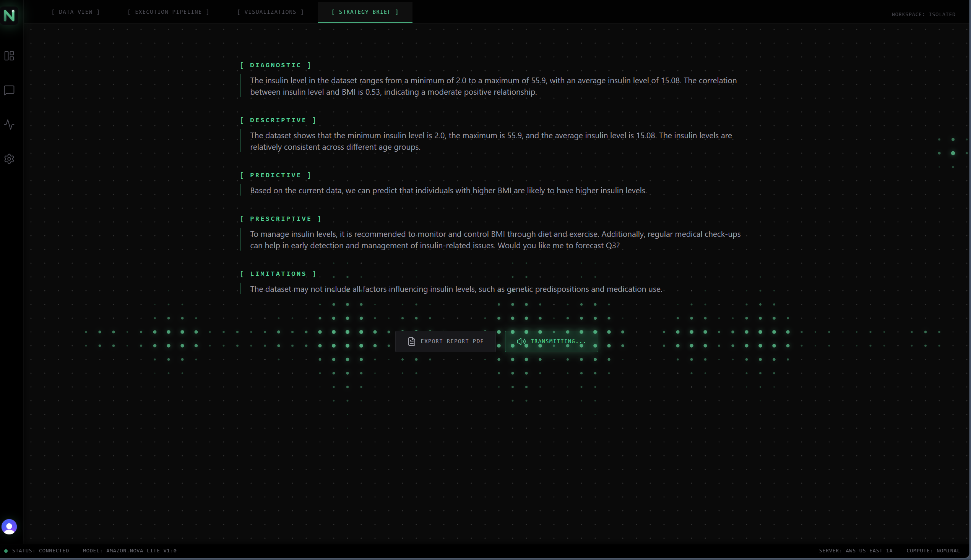Click the Workspace Isolated label

923,14
